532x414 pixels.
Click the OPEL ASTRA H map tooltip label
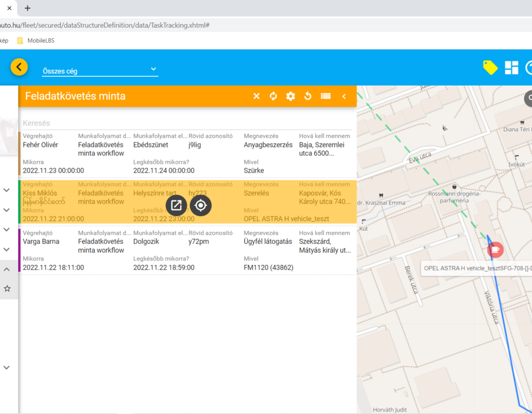(476, 268)
